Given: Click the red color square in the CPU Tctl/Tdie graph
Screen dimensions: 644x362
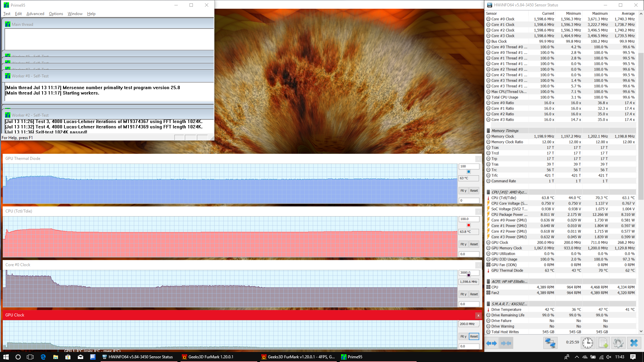Looking at the screenshot, I should [469, 225].
